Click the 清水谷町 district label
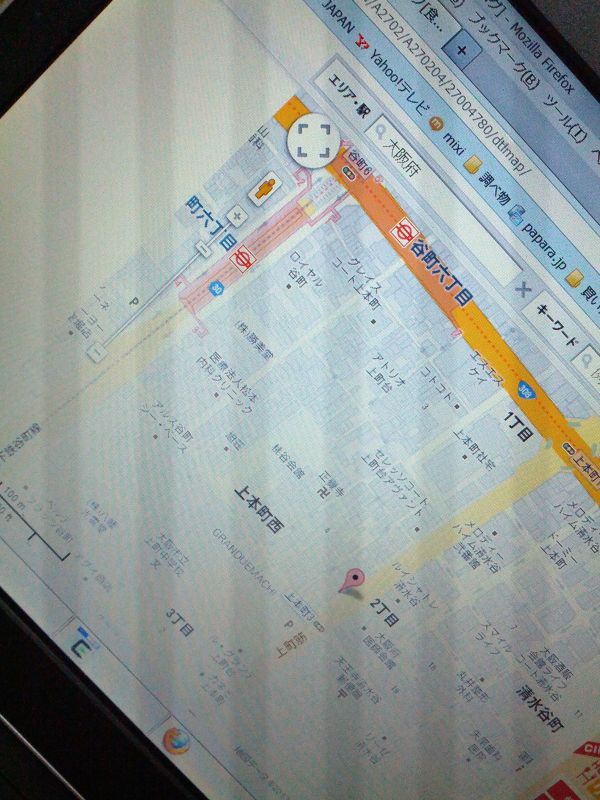Viewport: 600px width, 800px height. point(539,707)
